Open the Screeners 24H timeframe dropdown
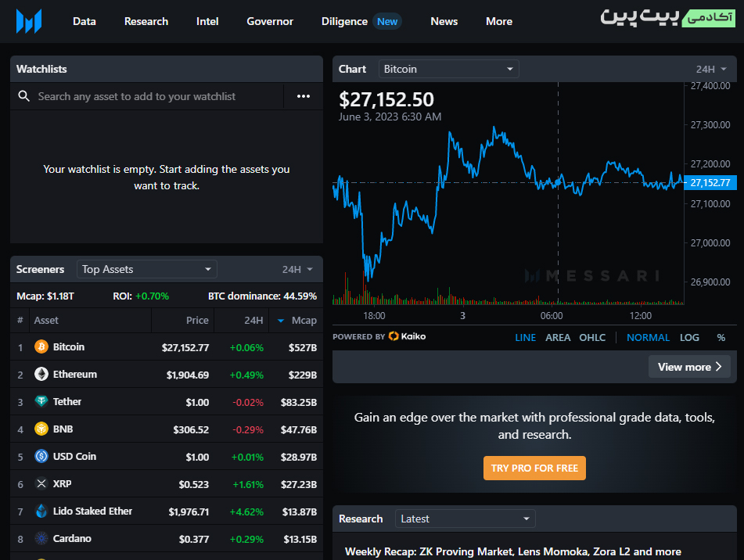 (x=297, y=269)
